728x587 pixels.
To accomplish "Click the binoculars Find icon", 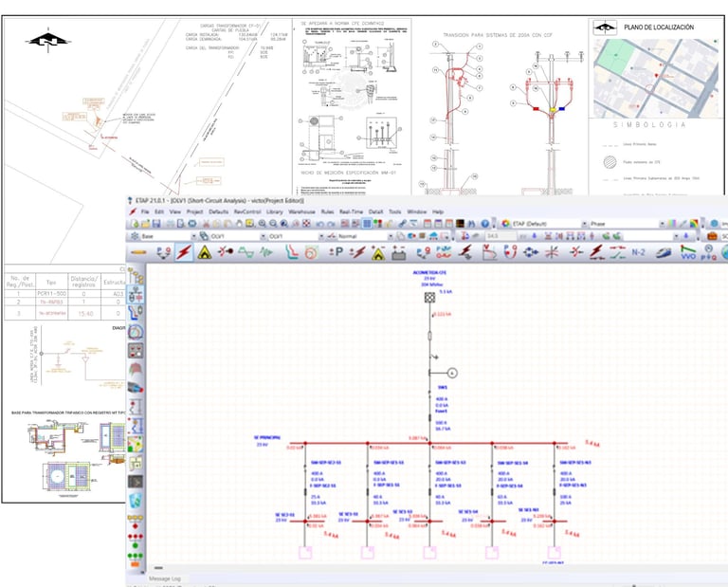I will click(472, 224).
